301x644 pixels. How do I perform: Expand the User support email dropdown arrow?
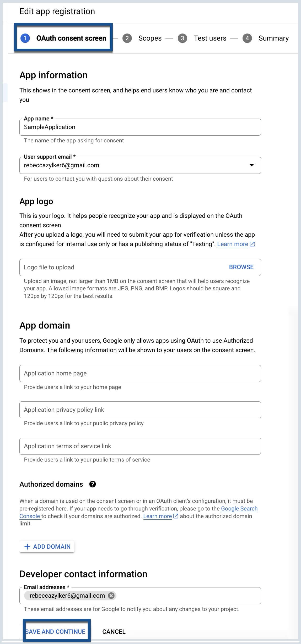[x=252, y=165]
